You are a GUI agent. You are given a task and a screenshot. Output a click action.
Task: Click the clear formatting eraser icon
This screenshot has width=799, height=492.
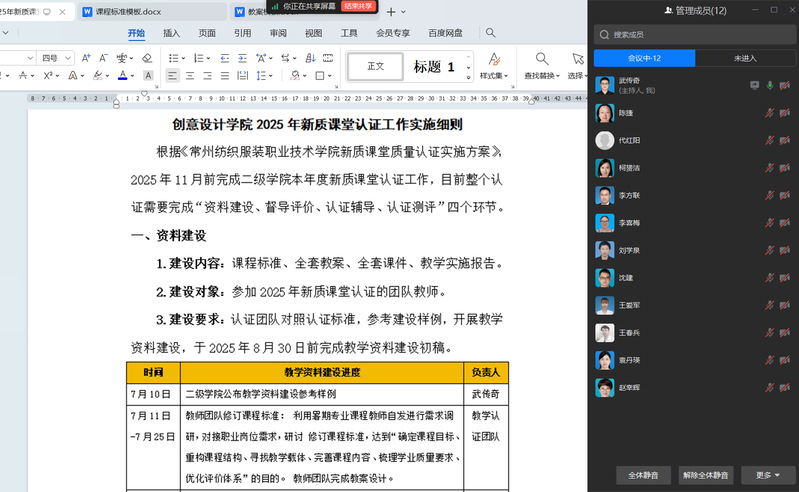146,58
